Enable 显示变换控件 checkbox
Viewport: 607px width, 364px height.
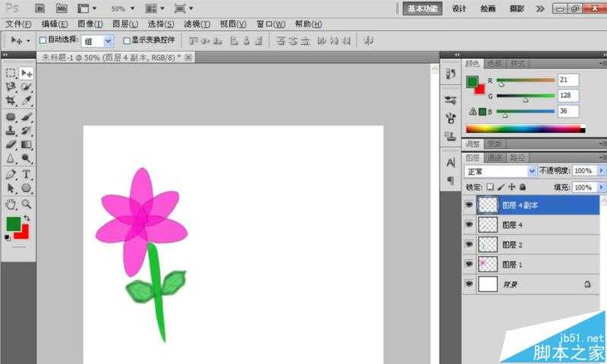127,40
